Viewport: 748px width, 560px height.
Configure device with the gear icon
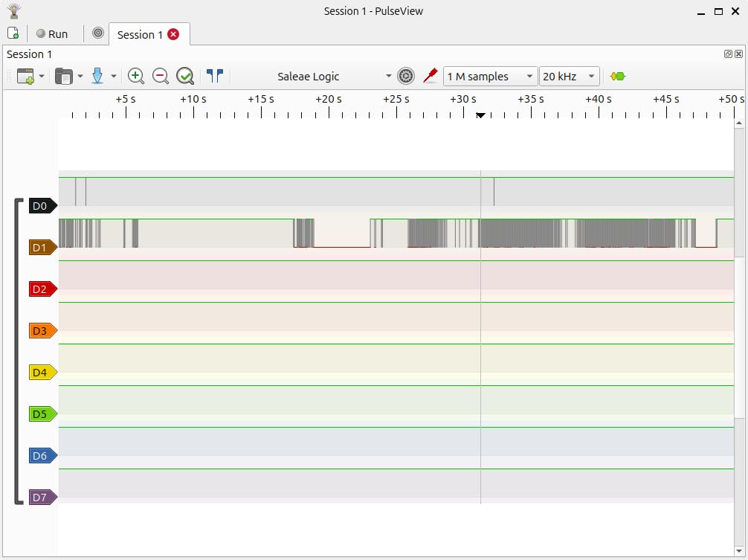(406, 77)
